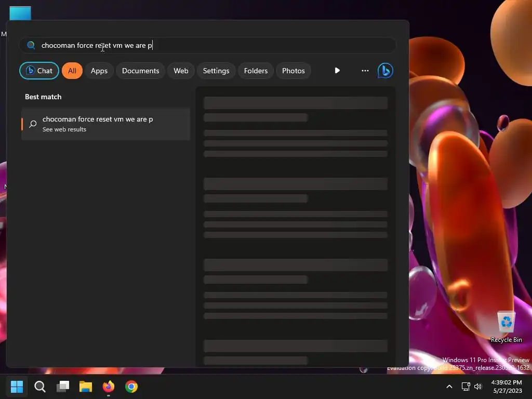The image size is (532, 399).
Task: Click the 'Best match' heading
Action: [x=43, y=97]
